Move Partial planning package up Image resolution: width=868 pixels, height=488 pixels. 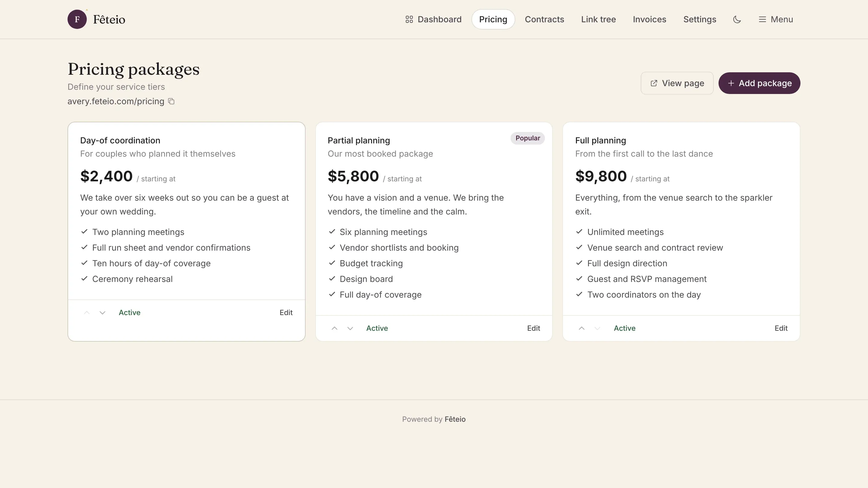334,328
